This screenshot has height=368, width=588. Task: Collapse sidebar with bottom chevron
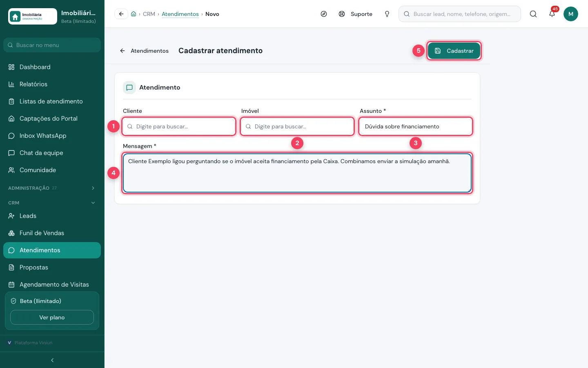point(52,360)
